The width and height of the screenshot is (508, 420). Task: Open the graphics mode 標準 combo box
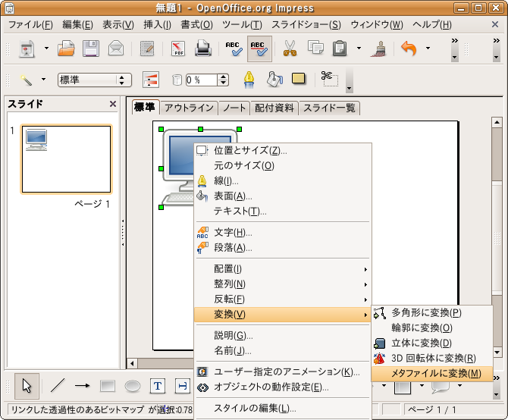95,80
